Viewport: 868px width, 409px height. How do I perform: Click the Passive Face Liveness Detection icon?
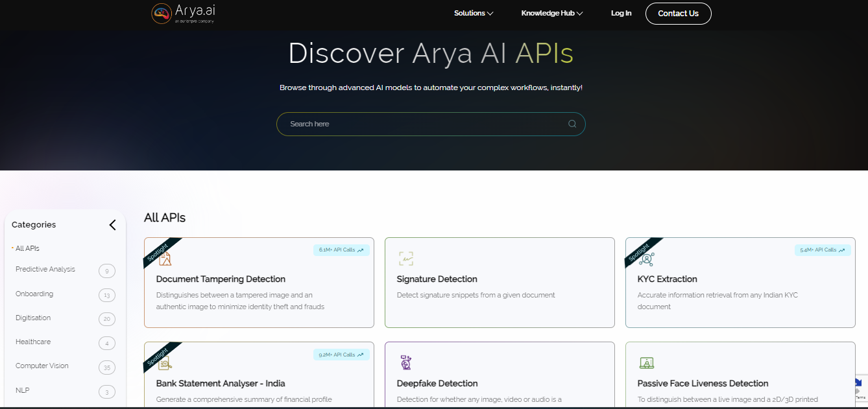point(647,363)
